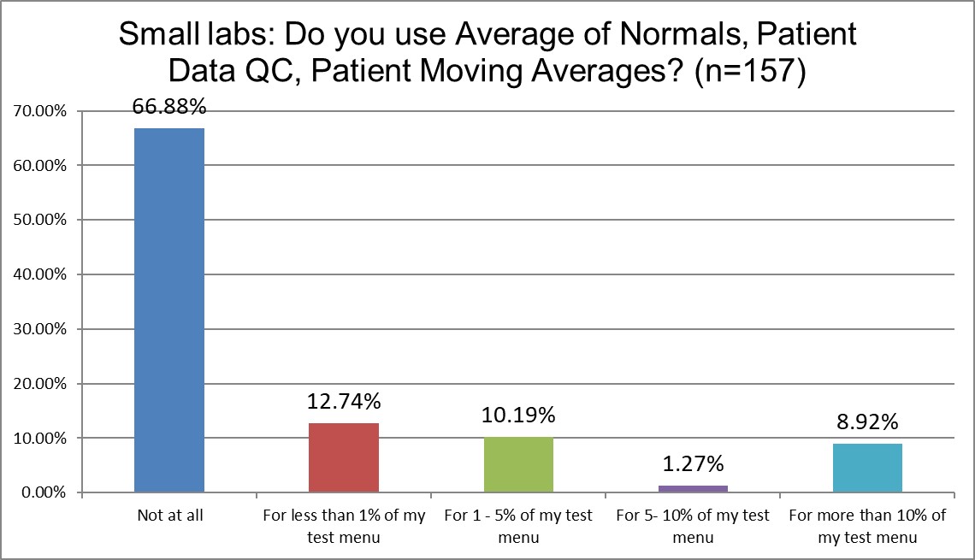
Task: Click the 0.00% y-axis label
Action: (44, 493)
